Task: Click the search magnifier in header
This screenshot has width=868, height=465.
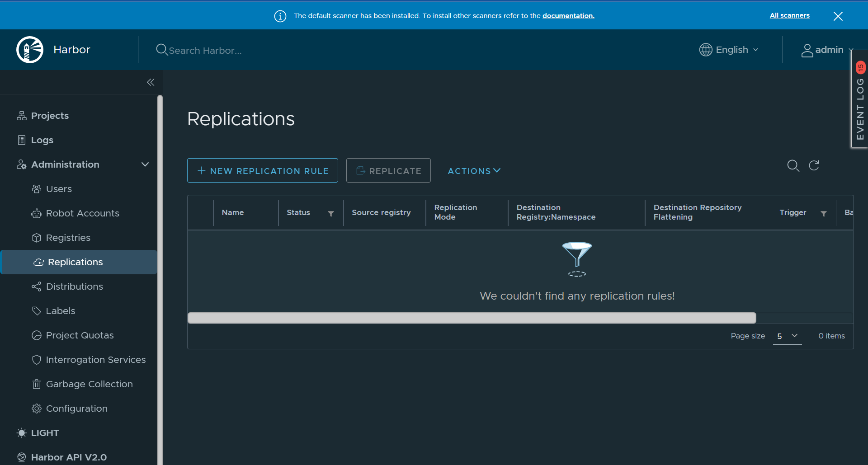Action: (161, 50)
